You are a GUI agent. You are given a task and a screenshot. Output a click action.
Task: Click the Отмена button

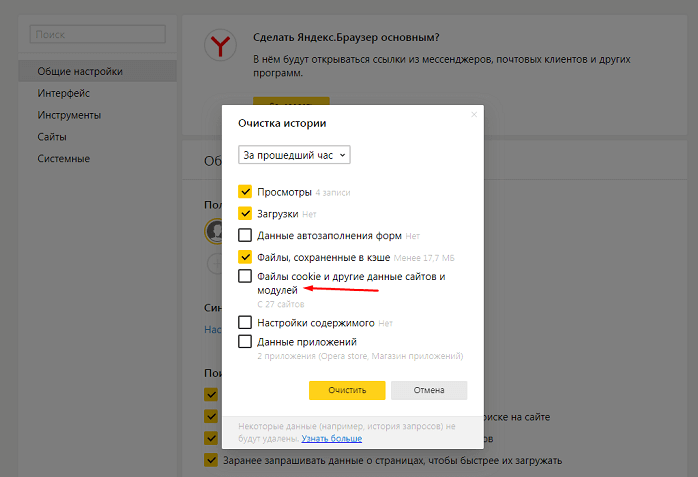(429, 390)
